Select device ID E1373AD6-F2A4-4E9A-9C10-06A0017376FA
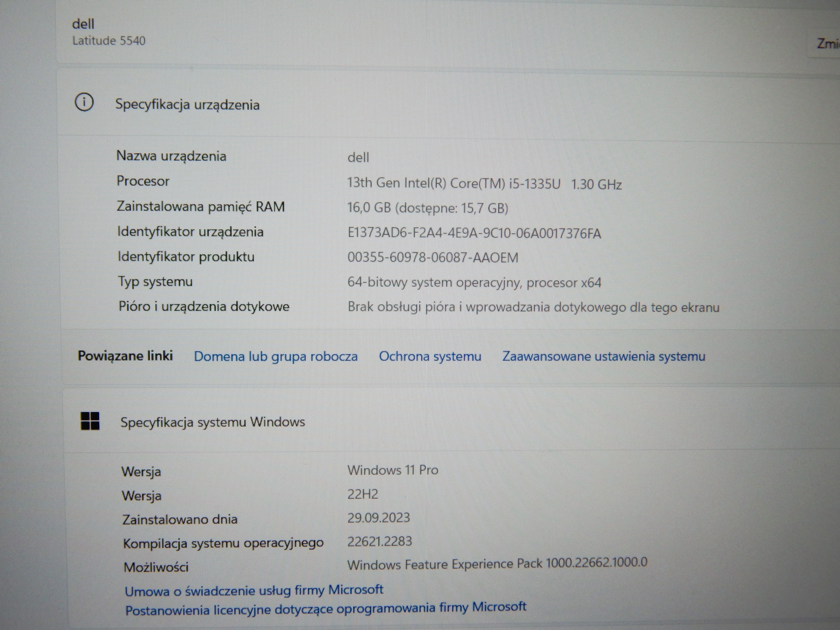Viewport: 840px width, 630px height. (x=474, y=233)
